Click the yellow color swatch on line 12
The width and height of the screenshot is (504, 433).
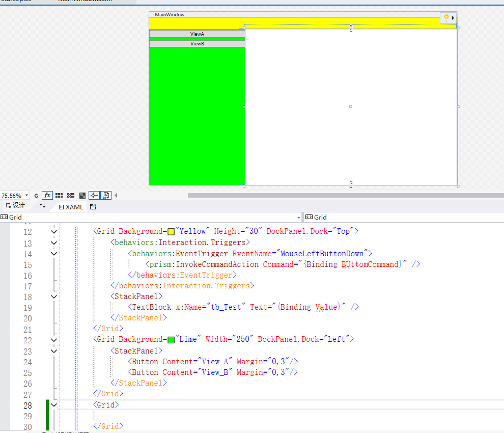pos(171,231)
